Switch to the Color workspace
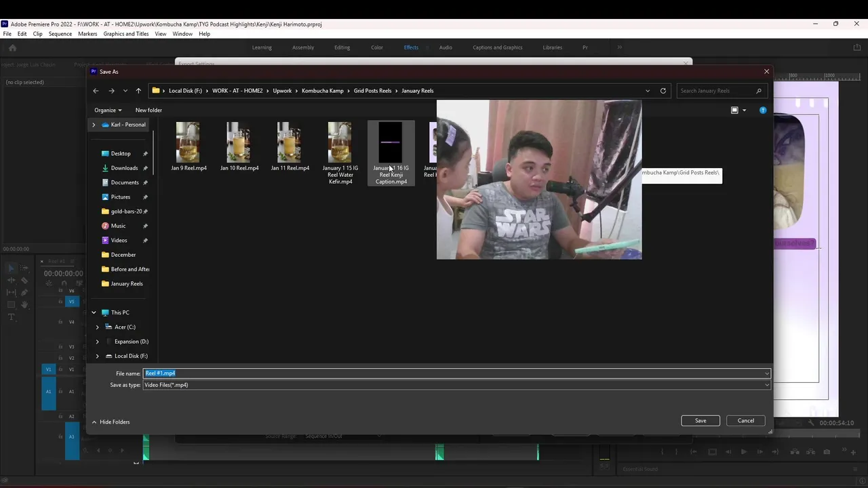This screenshot has height=488, width=868. 377,47
